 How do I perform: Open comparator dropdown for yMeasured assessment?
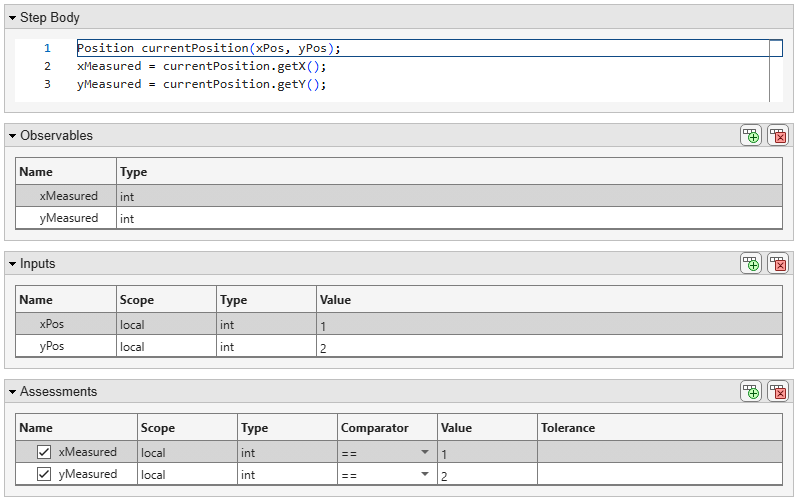point(424,474)
